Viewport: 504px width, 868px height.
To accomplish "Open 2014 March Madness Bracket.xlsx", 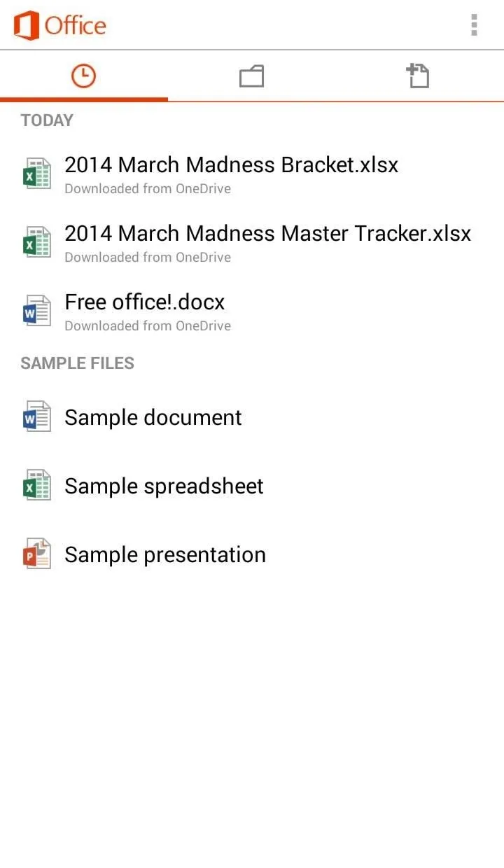I will click(252, 174).
